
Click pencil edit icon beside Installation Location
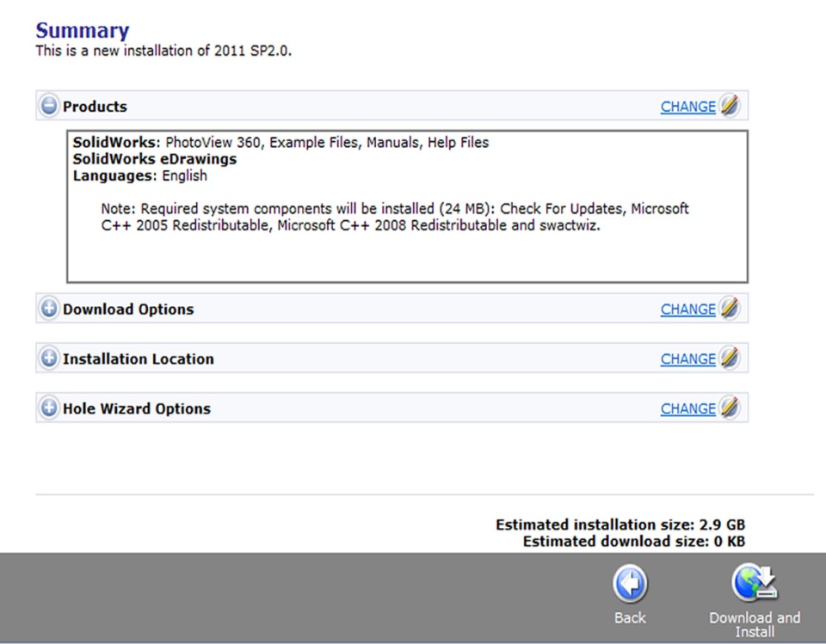pyautogui.click(x=730, y=358)
